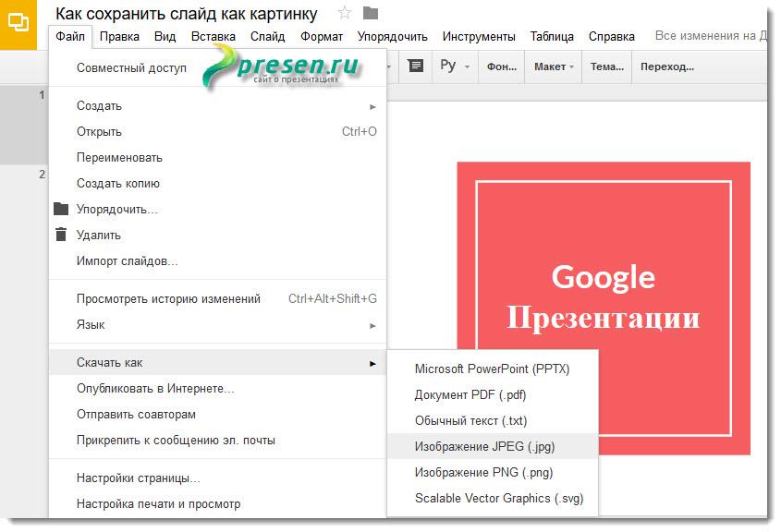Screen dimensions: 781x532
Task: Open the Таблица menu
Action: click(x=552, y=36)
